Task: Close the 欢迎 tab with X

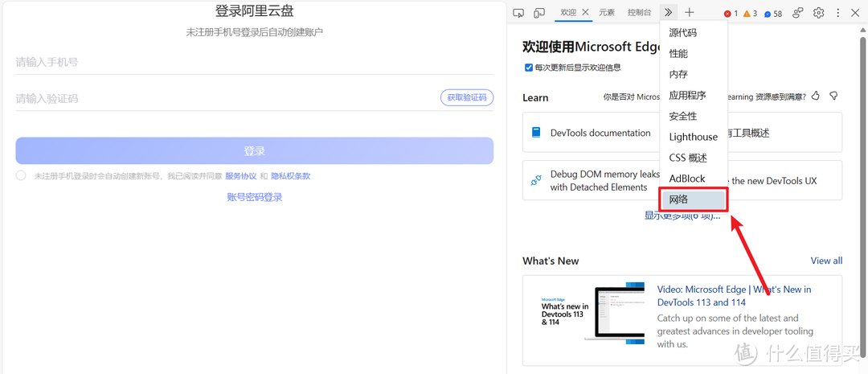Action: point(586,12)
